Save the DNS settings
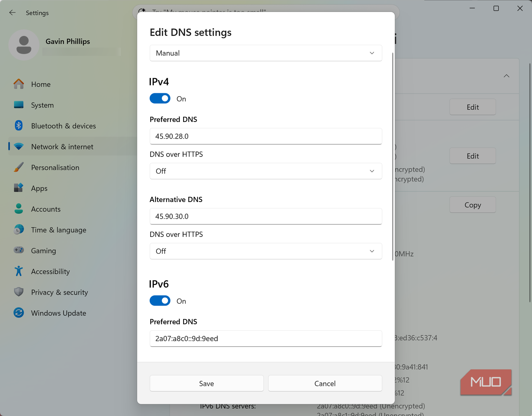Image resolution: width=532 pixels, height=416 pixels. tap(206, 383)
